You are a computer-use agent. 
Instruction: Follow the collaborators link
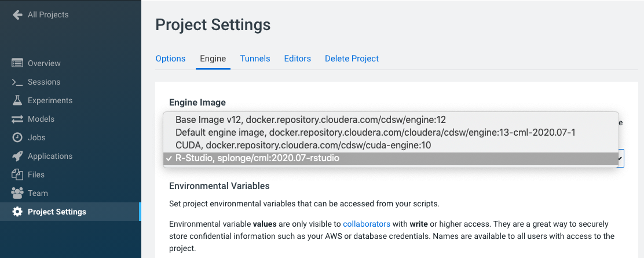367,224
